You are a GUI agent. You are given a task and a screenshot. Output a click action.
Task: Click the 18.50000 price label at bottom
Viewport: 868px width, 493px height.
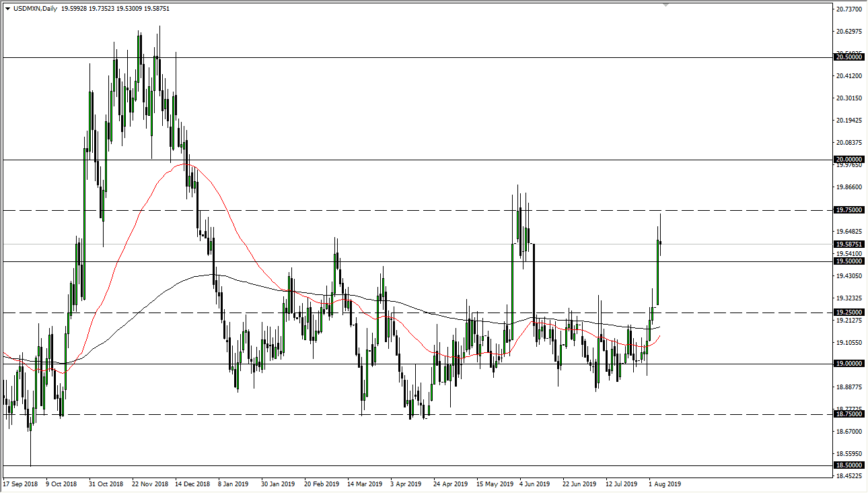[x=850, y=465]
